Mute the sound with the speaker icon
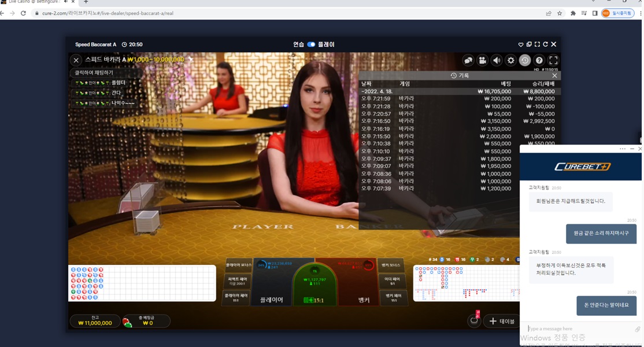 tap(497, 60)
